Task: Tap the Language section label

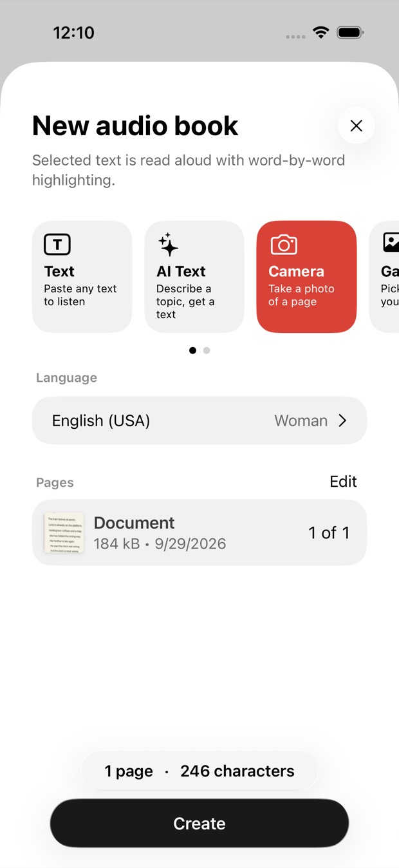Action: pos(66,378)
